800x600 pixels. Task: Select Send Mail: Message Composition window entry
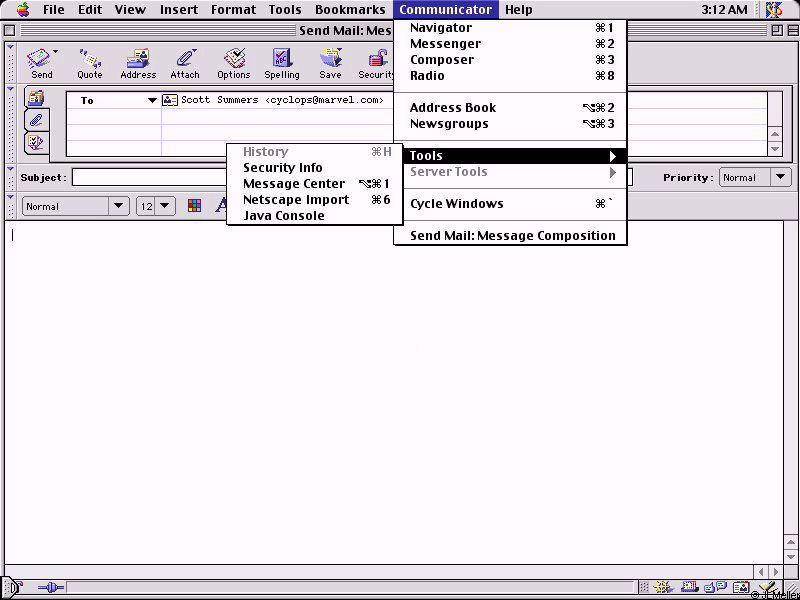click(x=510, y=236)
